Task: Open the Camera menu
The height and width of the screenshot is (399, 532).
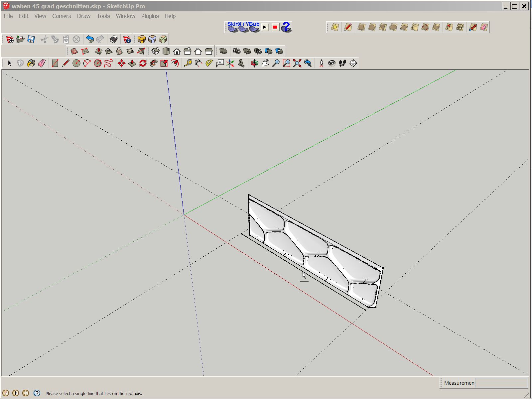Action: click(62, 16)
